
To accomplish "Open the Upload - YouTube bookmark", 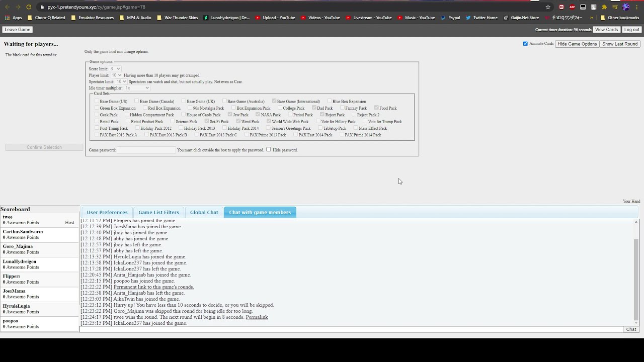I will 275,18.
